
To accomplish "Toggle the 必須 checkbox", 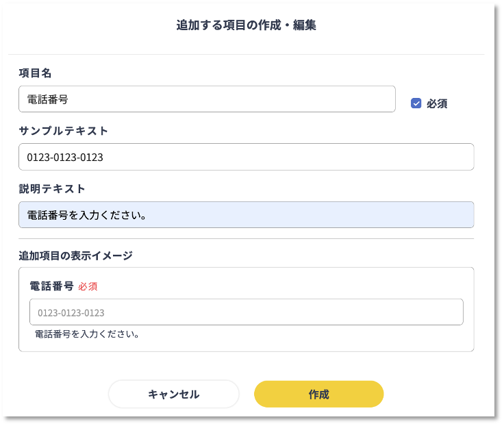I will (x=416, y=103).
